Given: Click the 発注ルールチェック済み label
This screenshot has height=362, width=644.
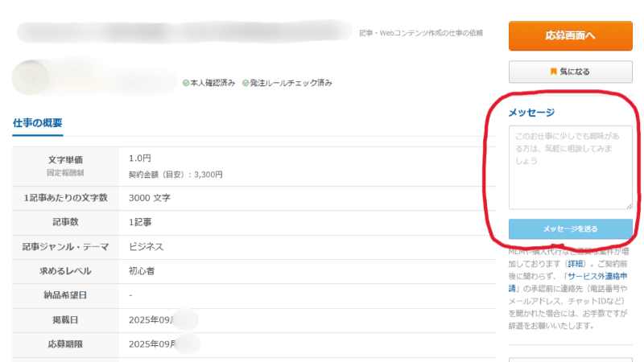Looking at the screenshot, I should tap(291, 83).
